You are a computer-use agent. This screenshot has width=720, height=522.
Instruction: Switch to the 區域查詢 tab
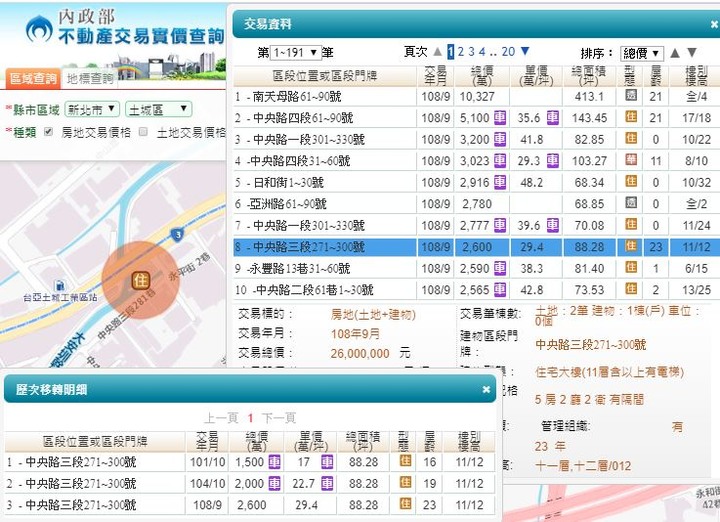pyautogui.click(x=33, y=79)
